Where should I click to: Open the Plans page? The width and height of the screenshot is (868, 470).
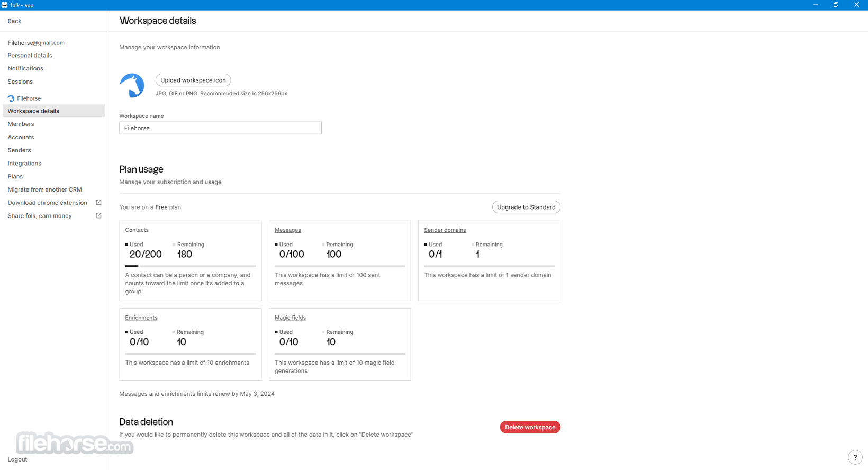click(x=15, y=177)
